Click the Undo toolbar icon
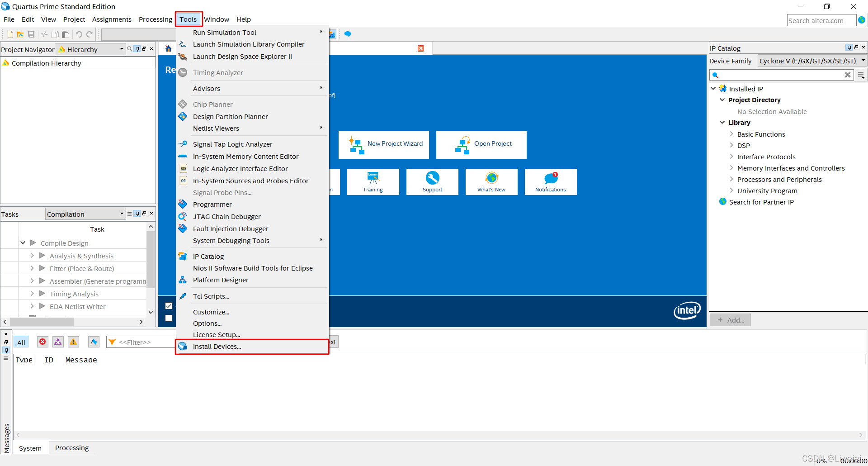Viewport: 868px width, 466px height. [x=79, y=34]
